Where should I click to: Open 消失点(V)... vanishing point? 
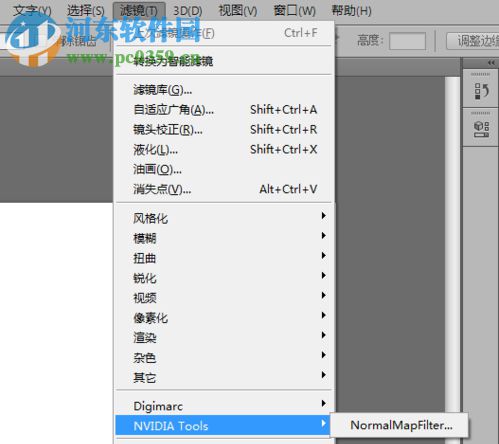coord(223,189)
